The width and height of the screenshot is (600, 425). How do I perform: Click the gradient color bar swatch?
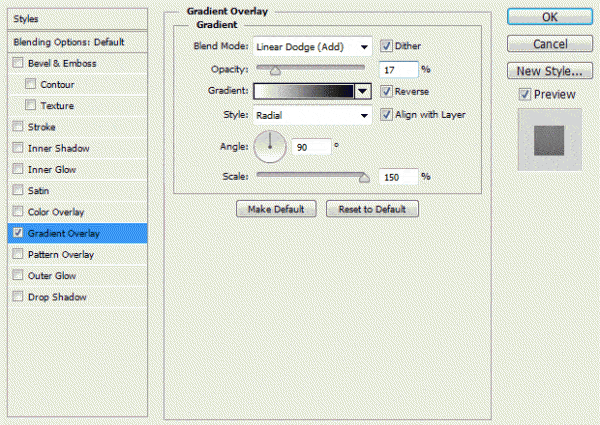304,91
